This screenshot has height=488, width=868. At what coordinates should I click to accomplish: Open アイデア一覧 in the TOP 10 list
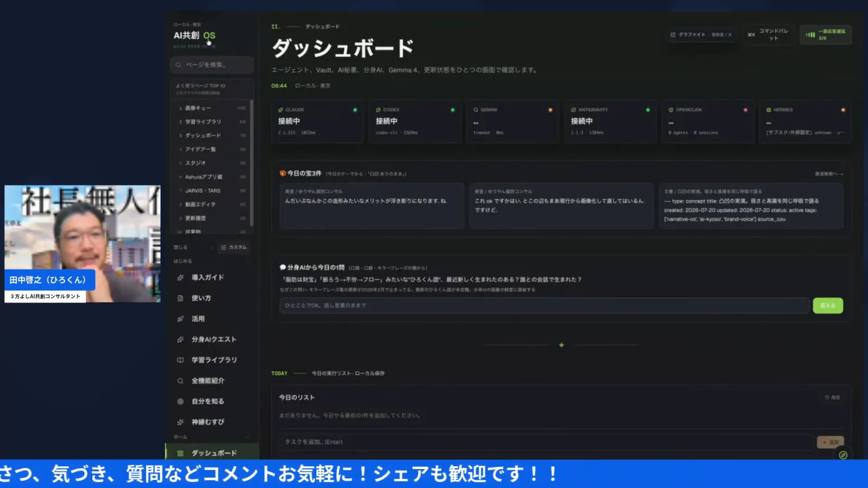(x=212, y=149)
